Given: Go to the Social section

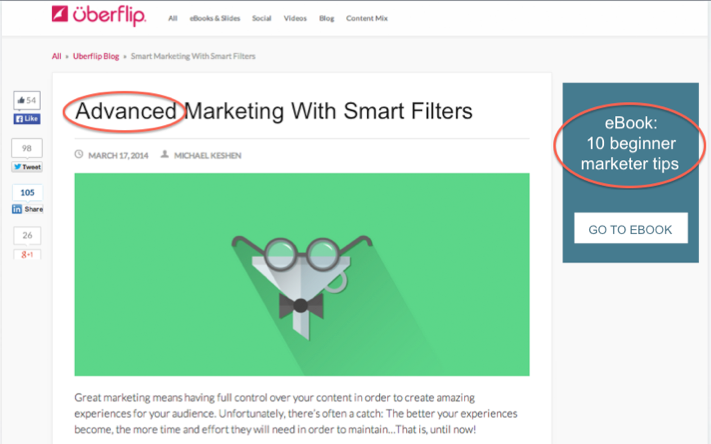Looking at the screenshot, I should (262, 19).
